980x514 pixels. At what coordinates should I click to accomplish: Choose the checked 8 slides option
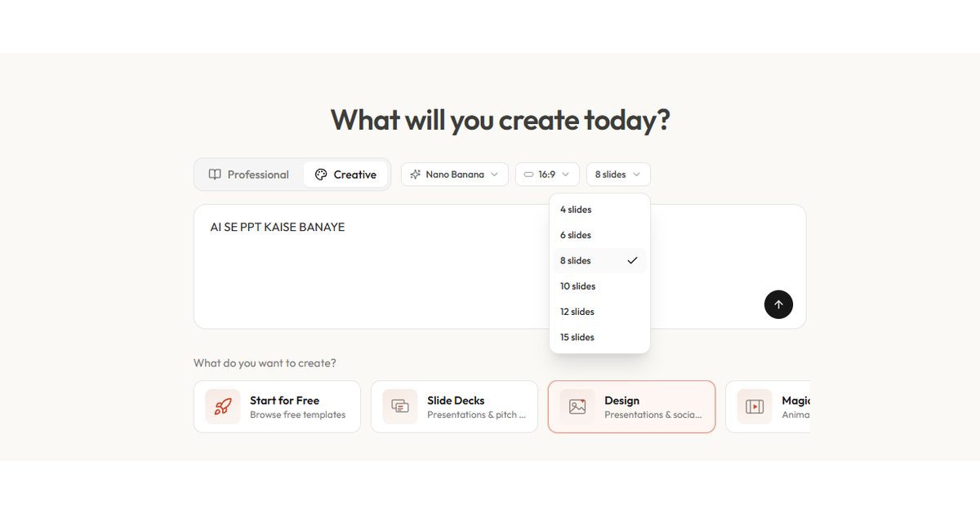pos(599,260)
